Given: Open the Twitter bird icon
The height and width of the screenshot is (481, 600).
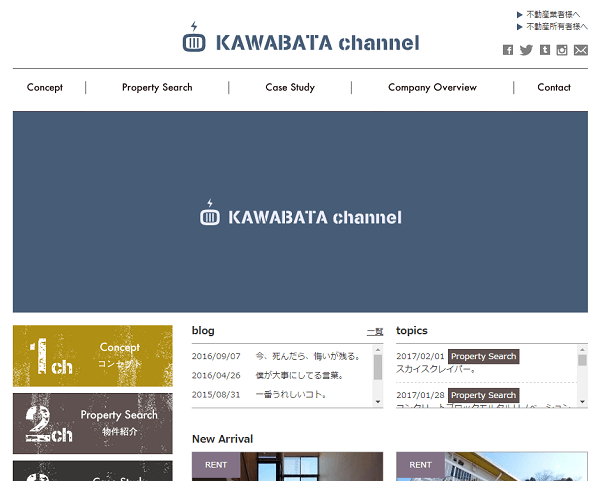Looking at the screenshot, I should click(526, 50).
